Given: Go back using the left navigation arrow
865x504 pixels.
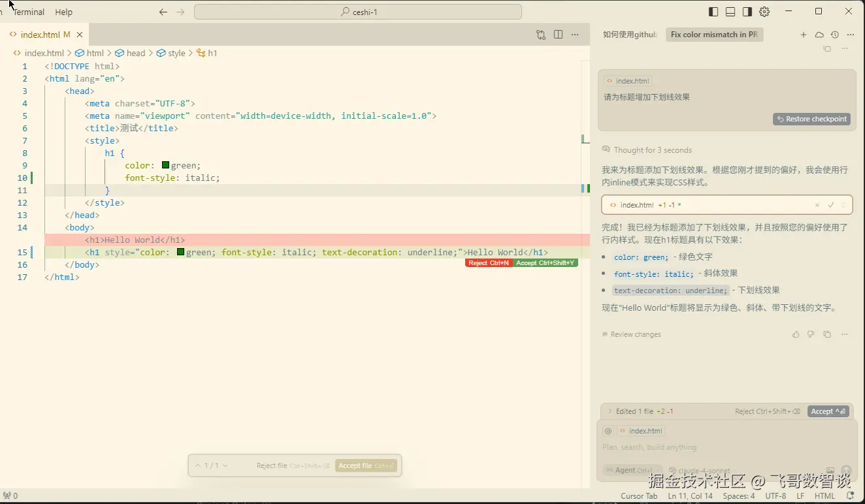Looking at the screenshot, I should pos(163,12).
